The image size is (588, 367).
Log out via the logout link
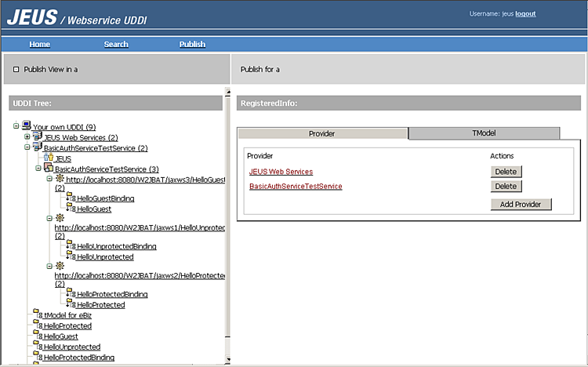[x=525, y=13]
